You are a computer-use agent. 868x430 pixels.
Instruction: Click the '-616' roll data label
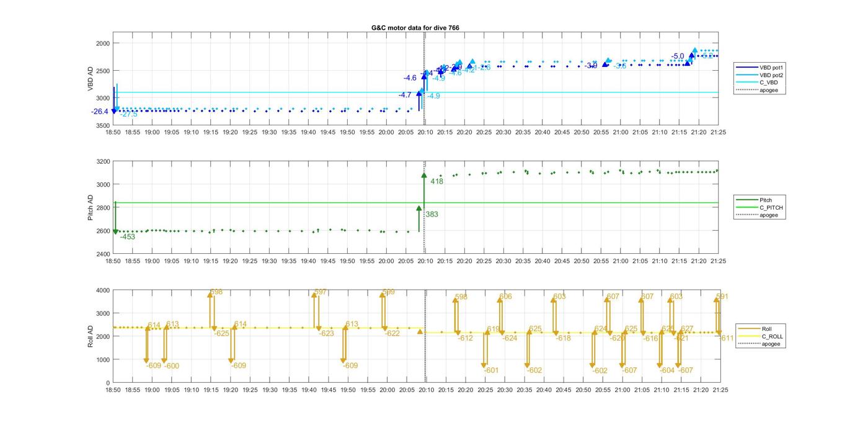click(651, 338)
